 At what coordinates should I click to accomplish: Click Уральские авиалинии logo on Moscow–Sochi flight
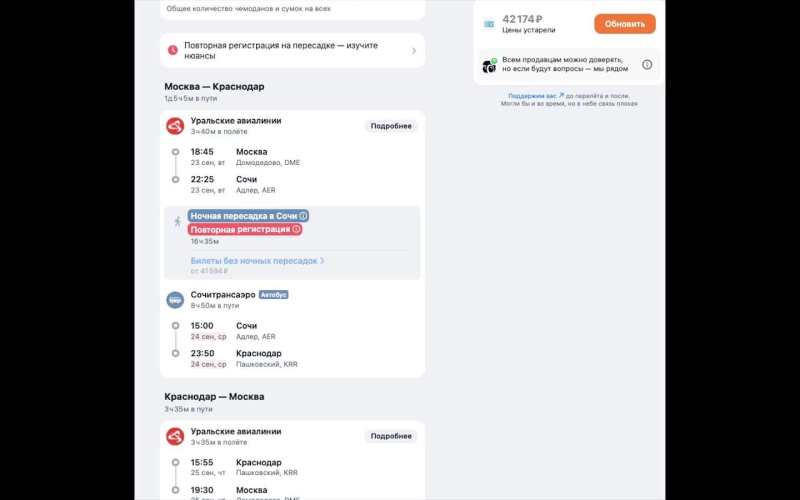click(175, 126)
